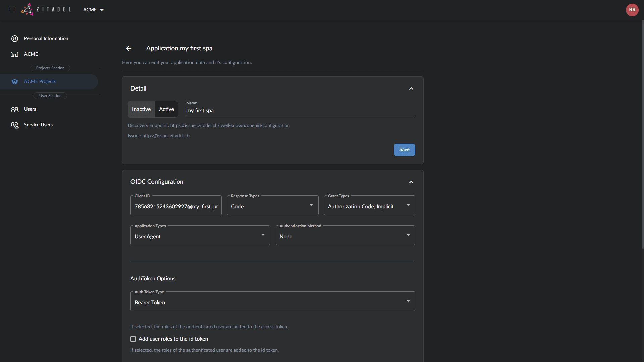Click the back arrow beside Application title
Viewport: 644px width, 362px height.
[129, 48]
